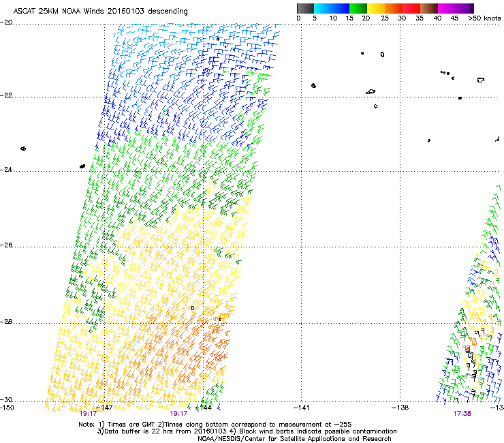The height and width of the screenshot is (443, 504).
Task: Click the "-28" latitude axis label
Action: click(6, 322)
